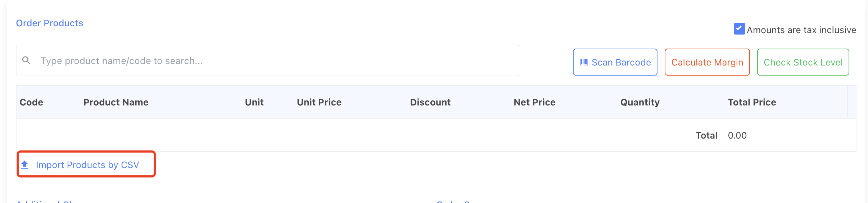Open Import Products by CSV link
Image resolution: width=868 pixels, height=203 pixels.
(x=87, y=165)
